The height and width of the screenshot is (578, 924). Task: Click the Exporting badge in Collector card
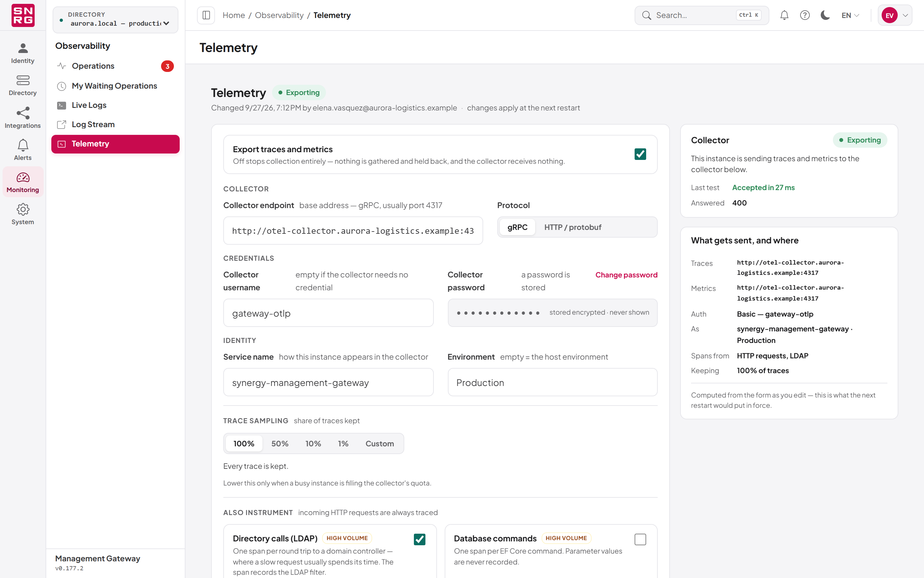[860, 140]
